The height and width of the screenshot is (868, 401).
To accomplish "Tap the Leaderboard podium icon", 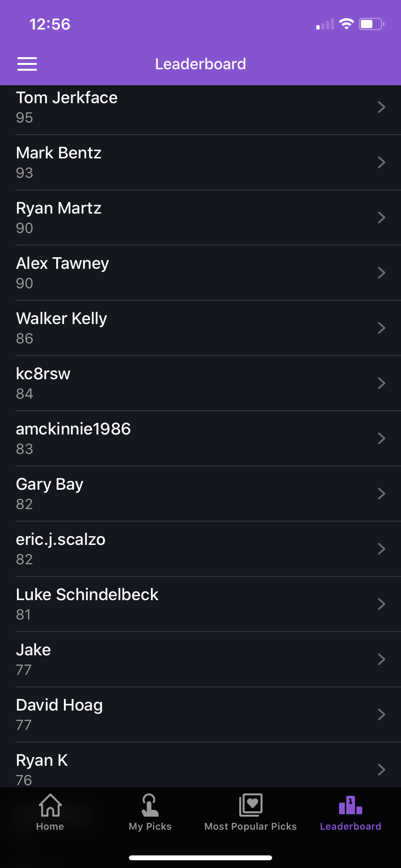I will (350, 805).
